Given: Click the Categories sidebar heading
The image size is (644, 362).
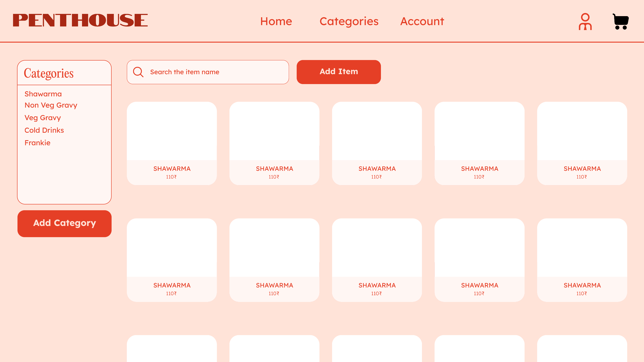Looking at the screenshot, I should (x=49, y=74).
